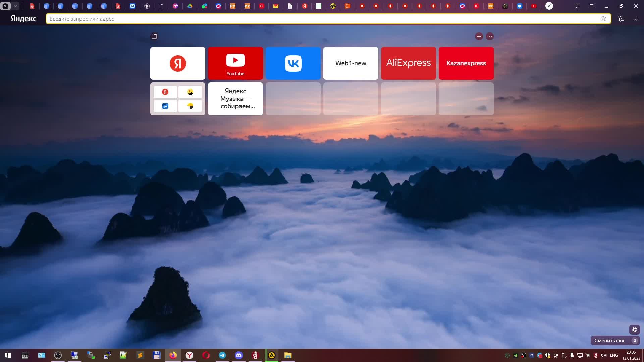Open Discord from the taskbar
This screenshot has height=362, width=644.
(239, 355)
